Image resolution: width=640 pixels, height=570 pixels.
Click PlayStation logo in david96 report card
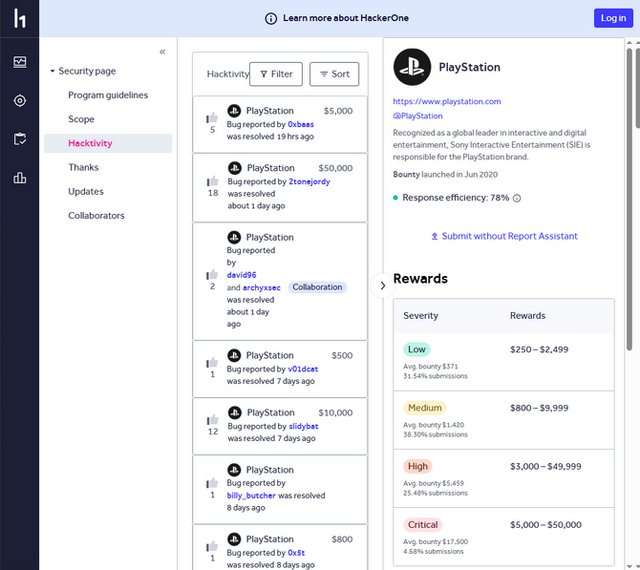[x=234, y=237]
